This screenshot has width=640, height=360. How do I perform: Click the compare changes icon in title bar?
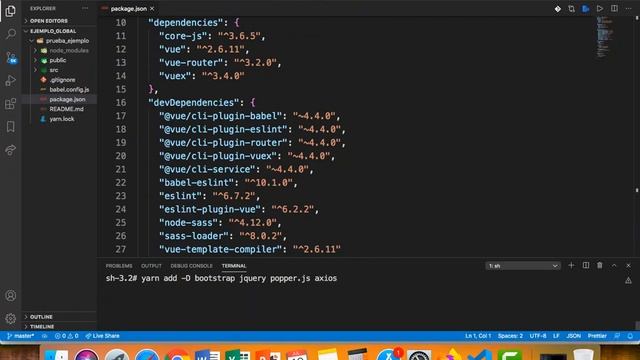(x=571, y=9)
